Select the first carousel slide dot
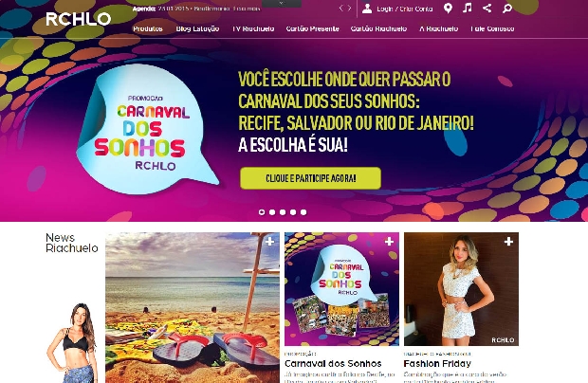This screenshot has height=383, width=588. pyautogui.click(x=262, y=212)
